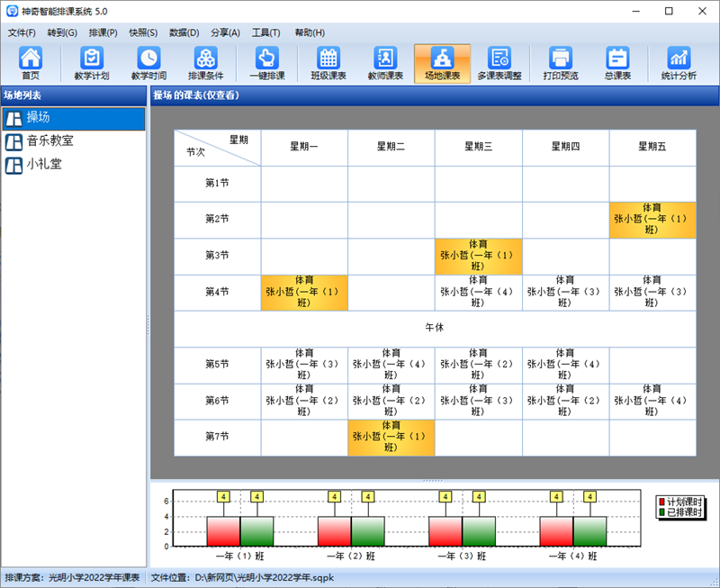
Task: Click the app logo in title bar
Action: click(12, 11)
